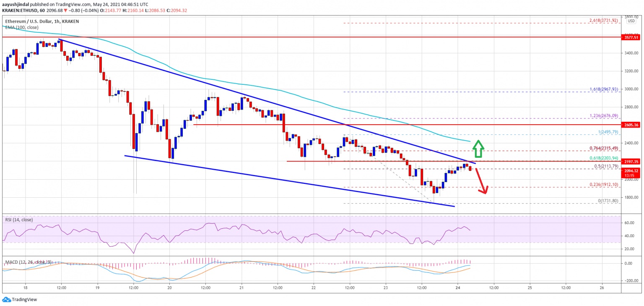Click the 2400.00 price axis label
Screen dimensions: 644x306
coord(632,143)
